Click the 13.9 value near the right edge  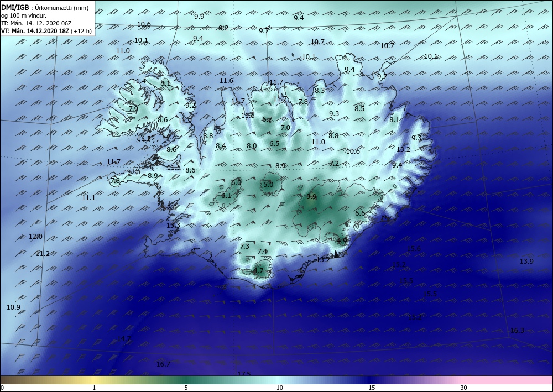tap(526, 261)
